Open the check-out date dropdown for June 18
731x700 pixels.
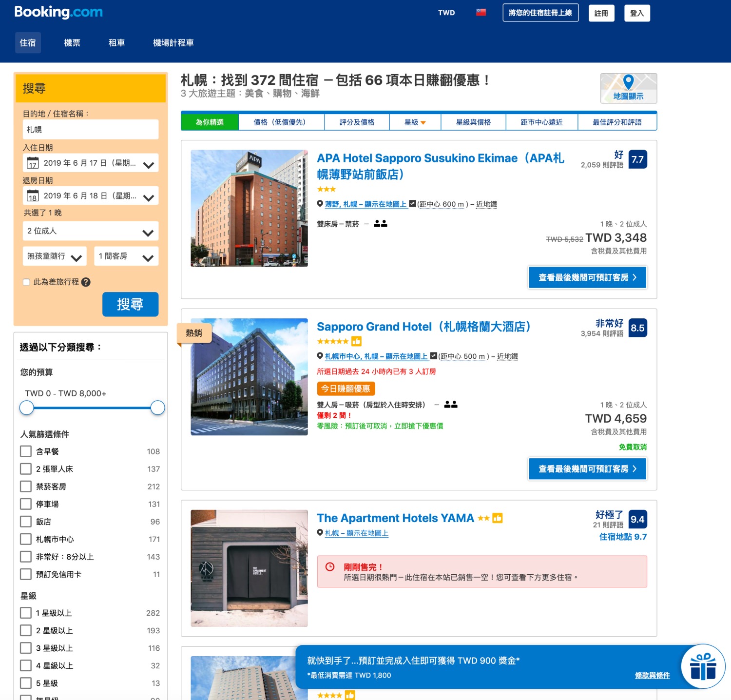pyautogui.click(x=91, y=196)
